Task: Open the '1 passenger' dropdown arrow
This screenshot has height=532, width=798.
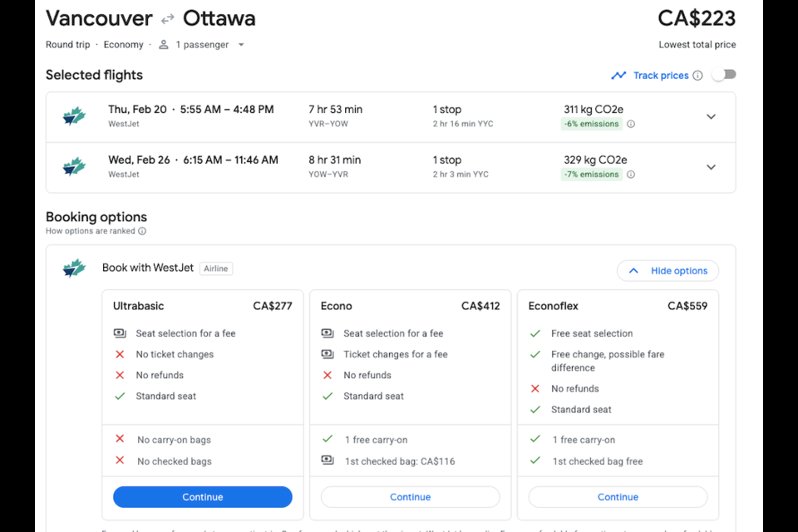Action: tap(241, 45)
